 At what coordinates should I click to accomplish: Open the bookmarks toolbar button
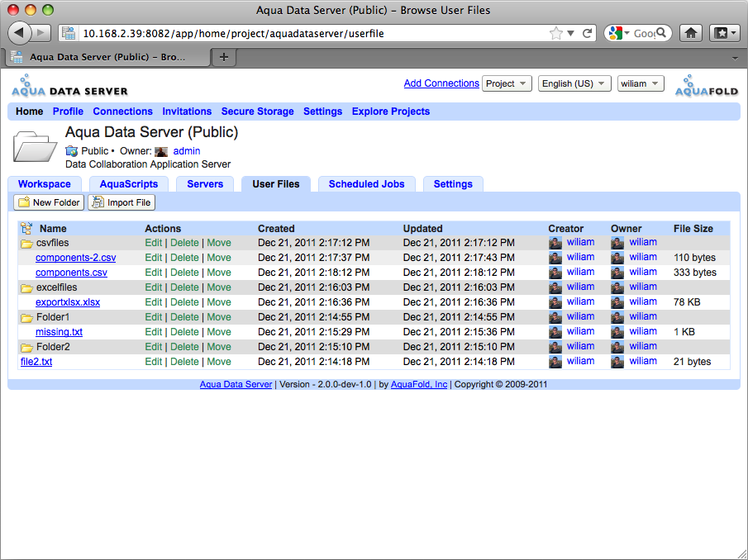tap(725, 33)
